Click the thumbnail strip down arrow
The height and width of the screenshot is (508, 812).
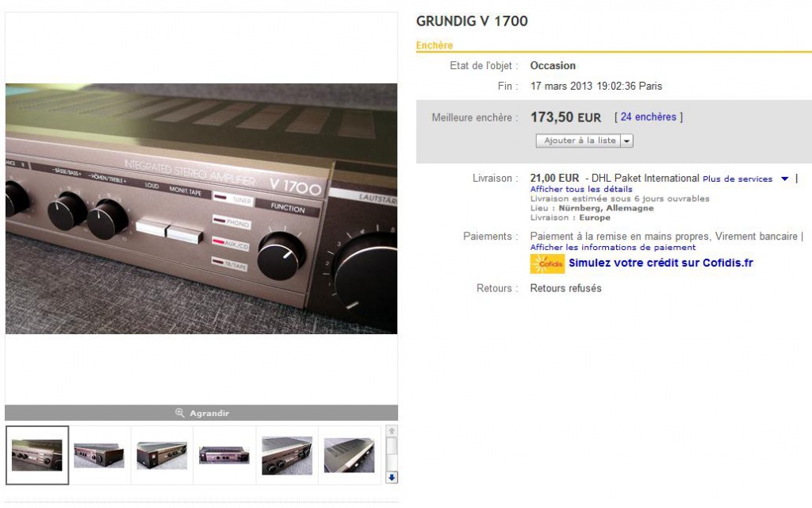click(x=392, y=477)
